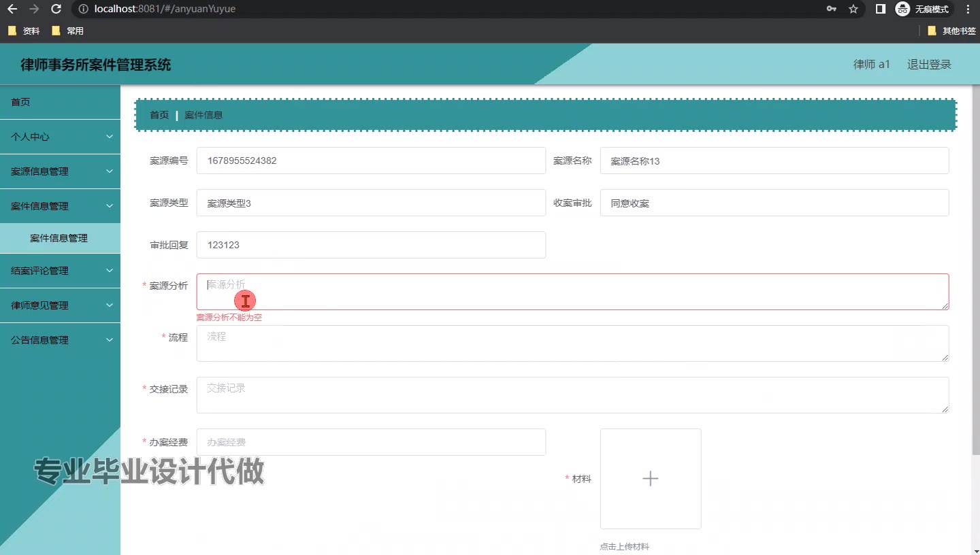This screenshot has width=980, height=555.
Task: Select the 案件信息管理 submenu item
Action: point(59,238)
